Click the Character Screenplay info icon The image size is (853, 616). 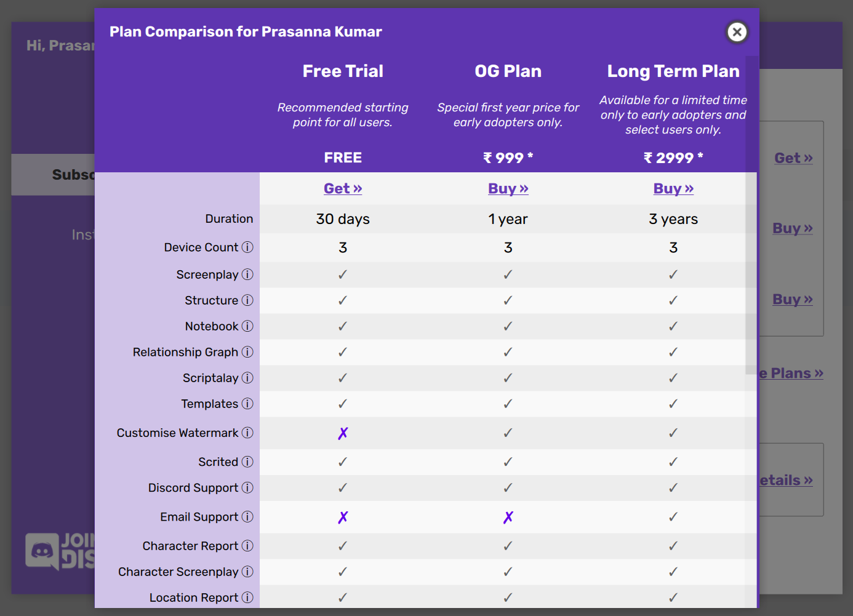pyautogui.click(x=247, y=572)
